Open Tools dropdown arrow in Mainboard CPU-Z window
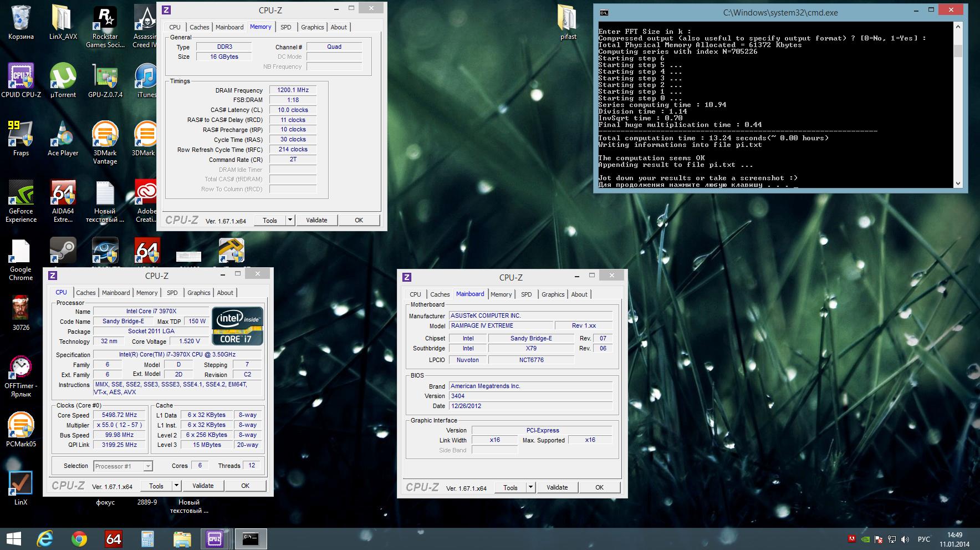Viewport: 980px width, 550px height. point(530,487)
